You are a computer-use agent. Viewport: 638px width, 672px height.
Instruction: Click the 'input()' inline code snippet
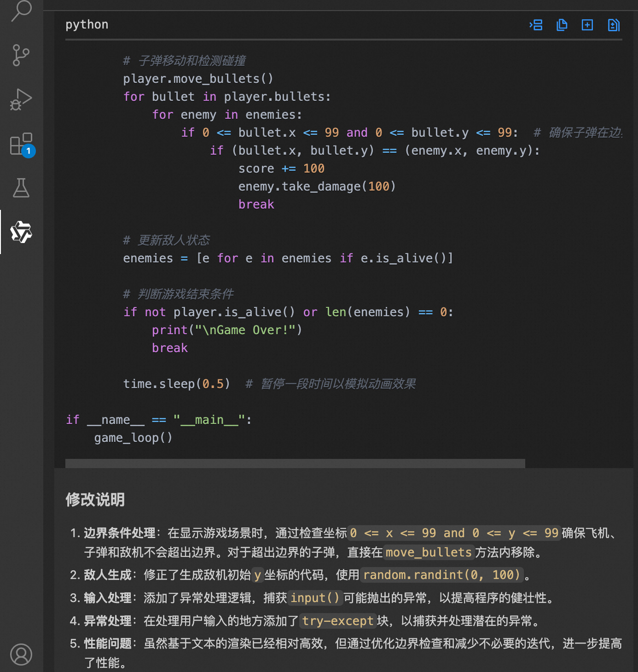(315, 598)
